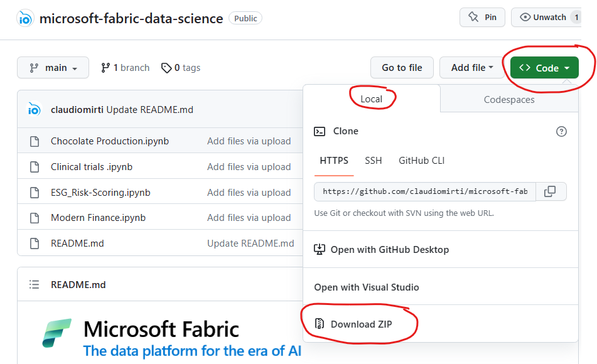Image resolution: width=597 pixels, height=364 pixels.
Task: Click the repository owner avatar icon
Action: click(x=25, y=18)
